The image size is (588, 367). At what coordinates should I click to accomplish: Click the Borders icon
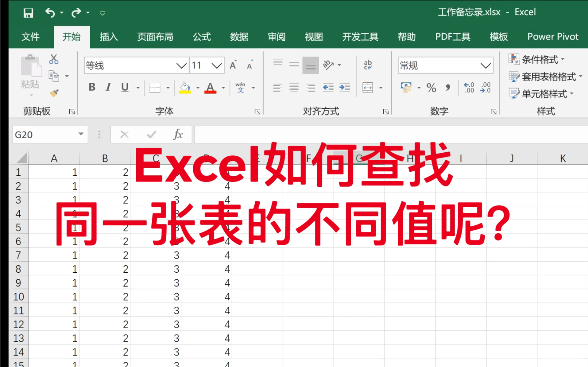tap(155, 88)
